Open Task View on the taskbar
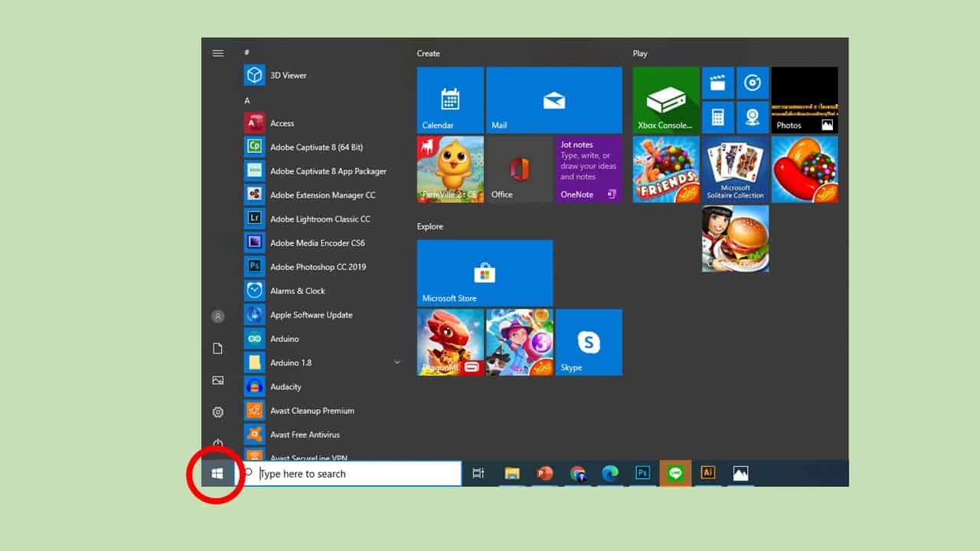The width and height of the screenshot is (980, 551). pyautogui.click(x=479, y=474)
